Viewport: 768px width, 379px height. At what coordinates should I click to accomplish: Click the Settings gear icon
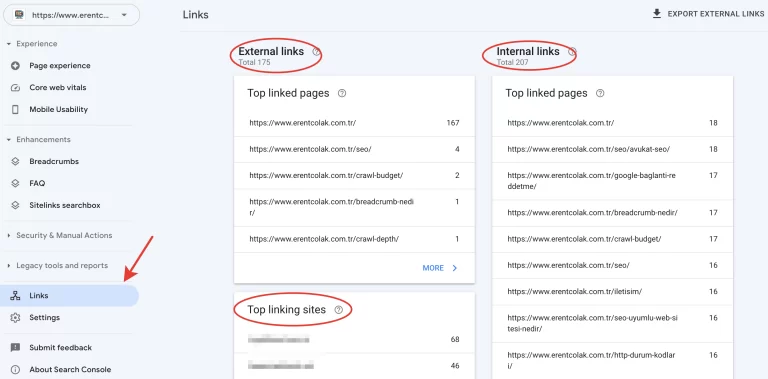[15, 318]
